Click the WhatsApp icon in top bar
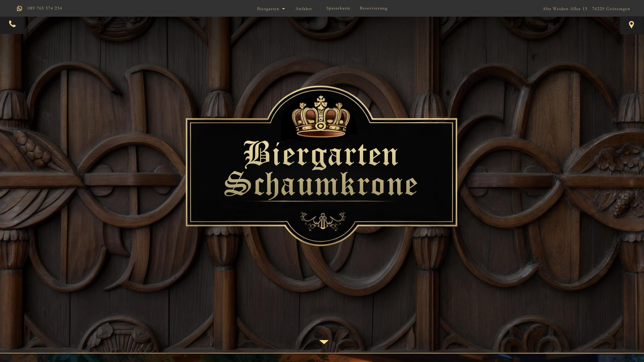 [19, 8]
